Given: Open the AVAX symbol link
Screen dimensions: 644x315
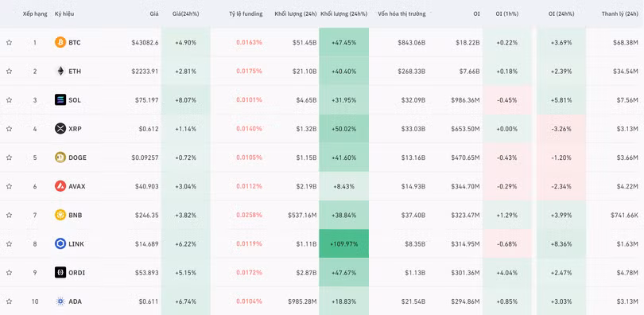Looking at the screenshot, I should pos(77,186).
